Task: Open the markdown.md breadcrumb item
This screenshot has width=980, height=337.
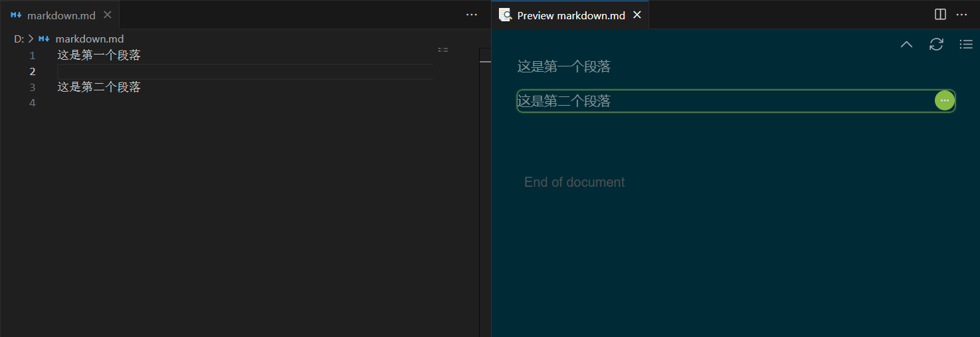Action: 89,39
